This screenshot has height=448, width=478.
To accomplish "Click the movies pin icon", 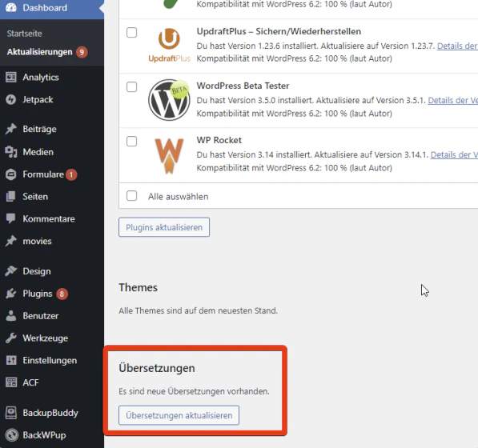I will [x=11, y=241].
